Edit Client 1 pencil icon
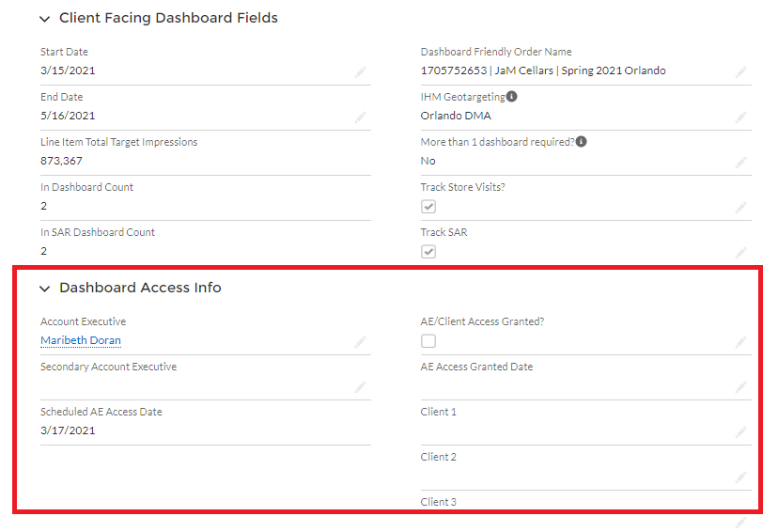The image size is (778, 532). [x=740, y=432]
